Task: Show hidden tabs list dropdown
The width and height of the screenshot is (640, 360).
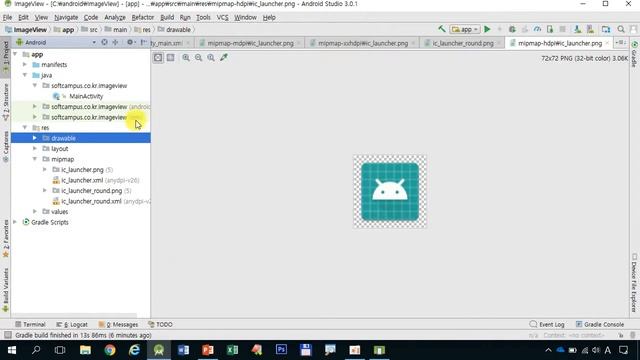Action: [620, 42]
